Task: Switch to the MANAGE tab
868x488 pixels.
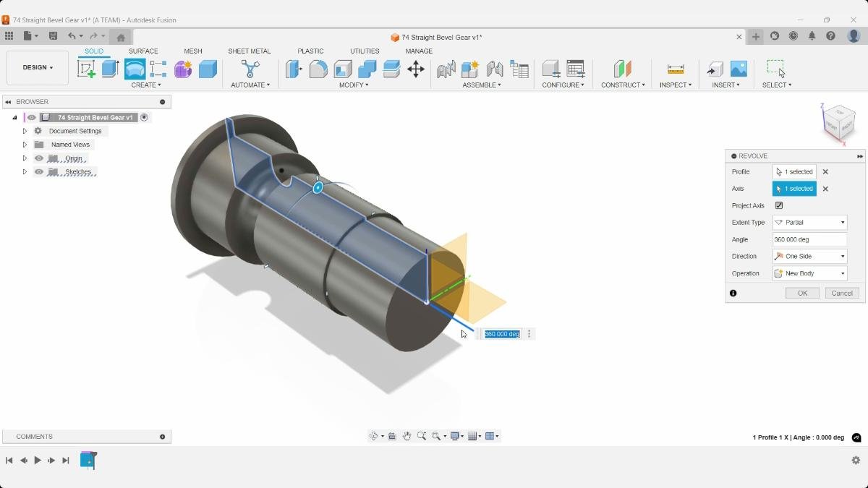Action: (x=419, y=51)
